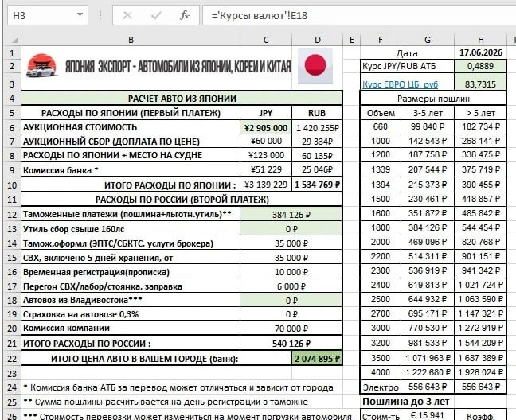The width and height of the screenshot is (516, 420).
Task: Open the Курс ЕВРО ЦБ, руб link
Action: coord(401,84)
